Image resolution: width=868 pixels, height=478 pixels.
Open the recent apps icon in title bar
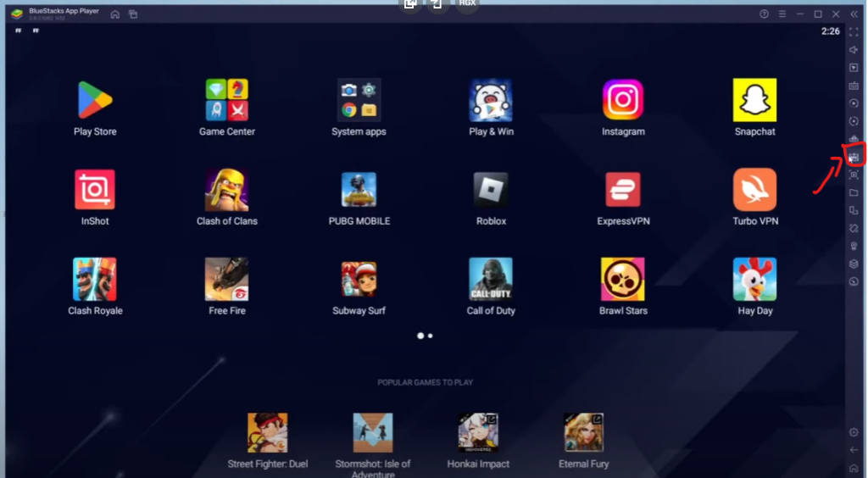tap(133, 14)
